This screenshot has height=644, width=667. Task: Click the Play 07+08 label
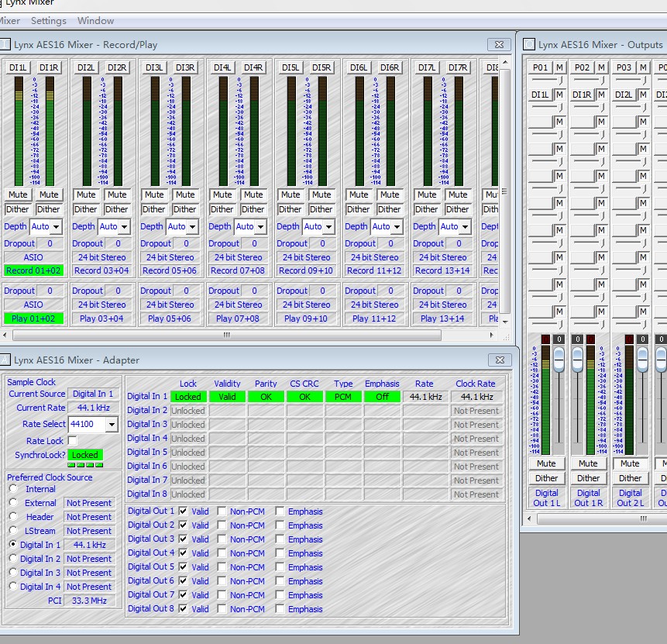click(238, 319)
